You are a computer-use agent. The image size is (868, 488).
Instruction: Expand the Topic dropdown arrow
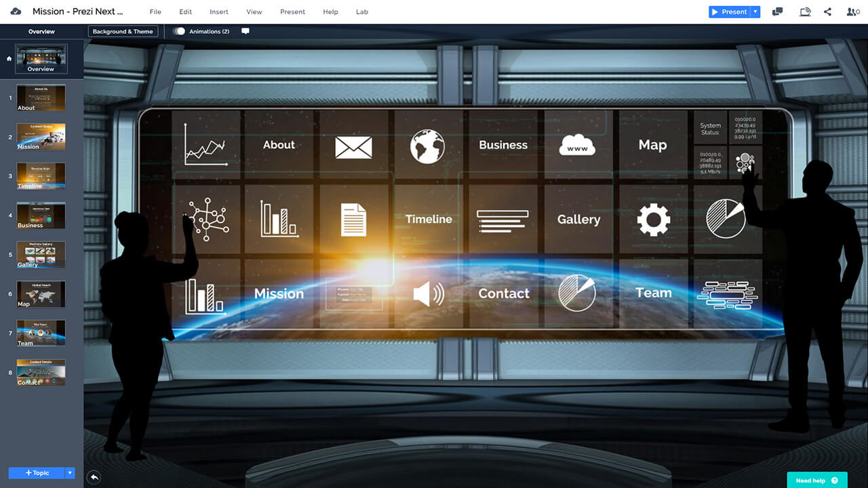click(x=70, y=473)
